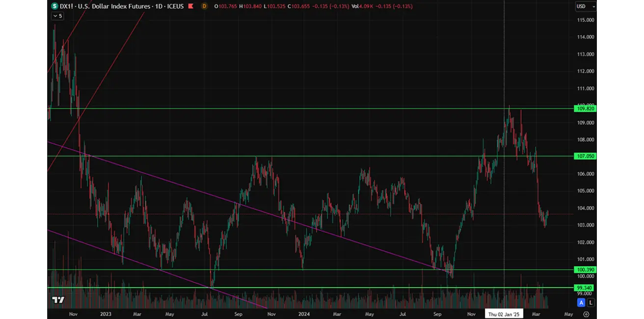Open the USD currency dropdown
Image resolution: width=644 pixels, height=319 pixels.
pos(586,6)
